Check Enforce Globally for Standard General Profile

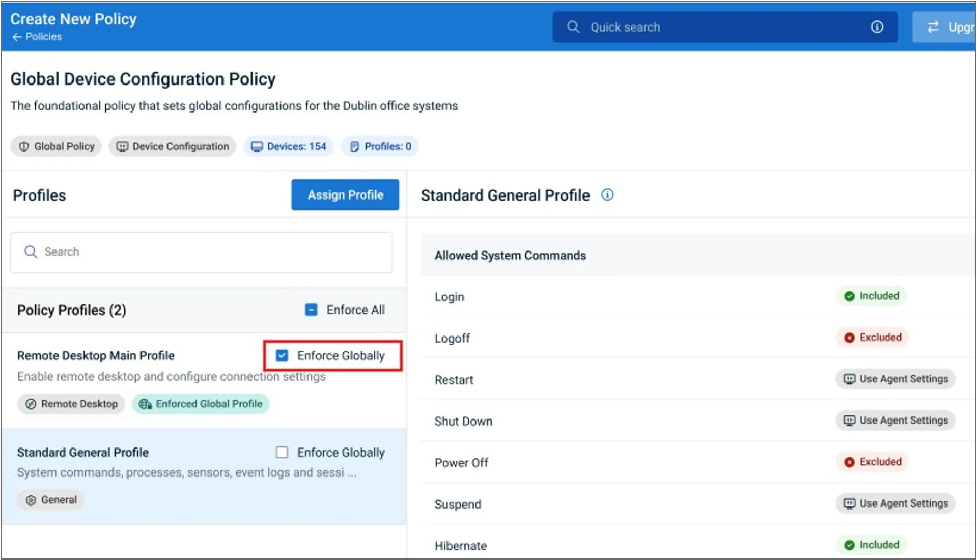click(282, 453)
